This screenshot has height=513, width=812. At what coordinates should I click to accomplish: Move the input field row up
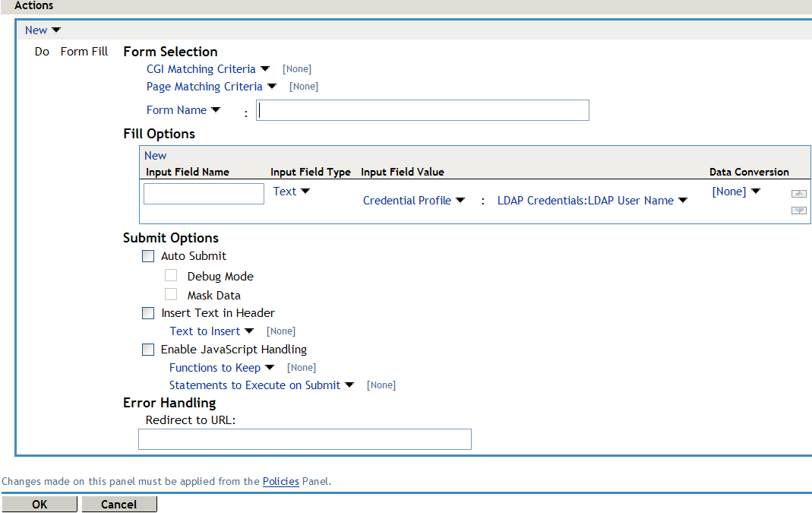(798, 193)
